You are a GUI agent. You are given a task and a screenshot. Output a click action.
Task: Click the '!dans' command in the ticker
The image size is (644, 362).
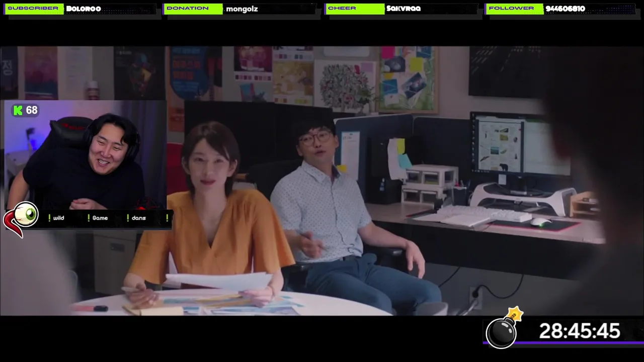(x=137, y=218)
